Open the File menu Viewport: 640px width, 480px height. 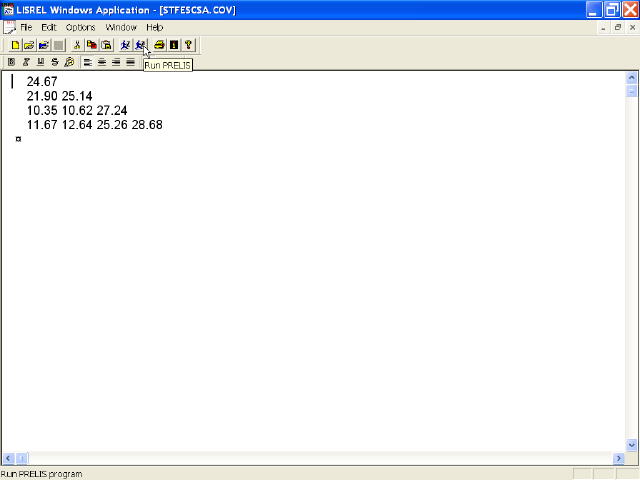(x=27, y=27)
